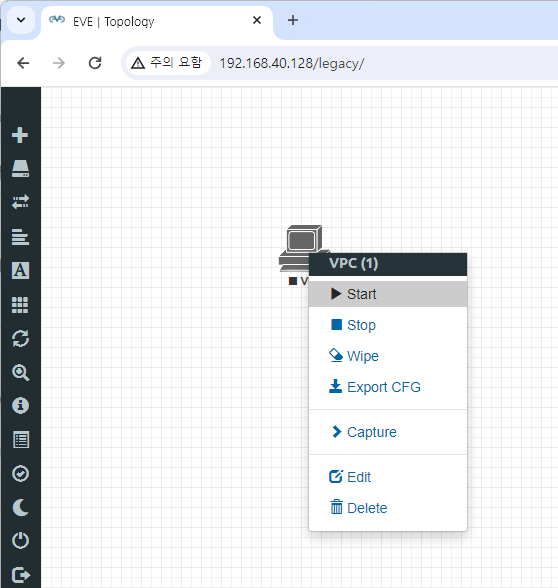Select the EVE | Topology tab
Image resolution: width=558 pixels, height=588 pixels.
pos(157,21)
